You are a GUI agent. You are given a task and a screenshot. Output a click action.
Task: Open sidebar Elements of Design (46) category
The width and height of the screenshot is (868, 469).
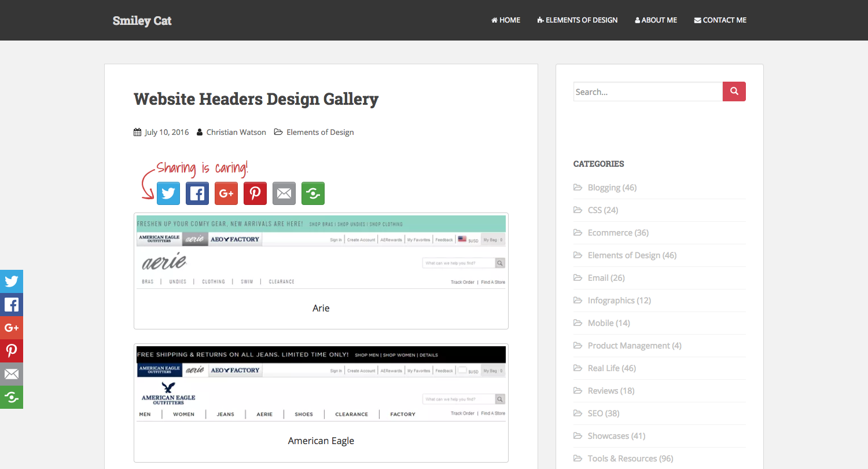click(632, 255)
